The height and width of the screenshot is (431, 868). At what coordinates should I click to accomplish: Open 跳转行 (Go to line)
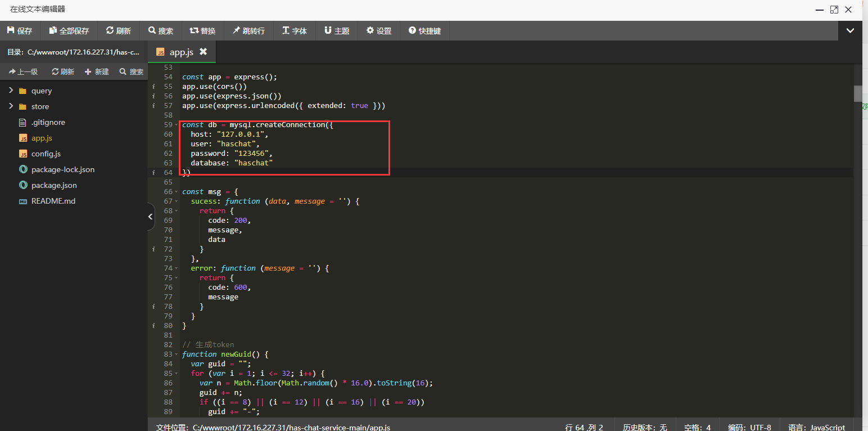(x=248, y=31)
